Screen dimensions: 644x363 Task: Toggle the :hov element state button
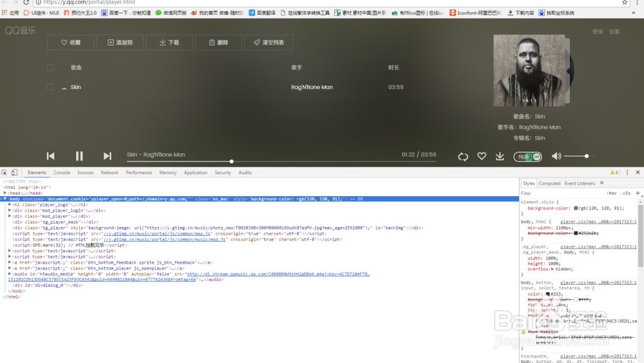tap(612, 193)
